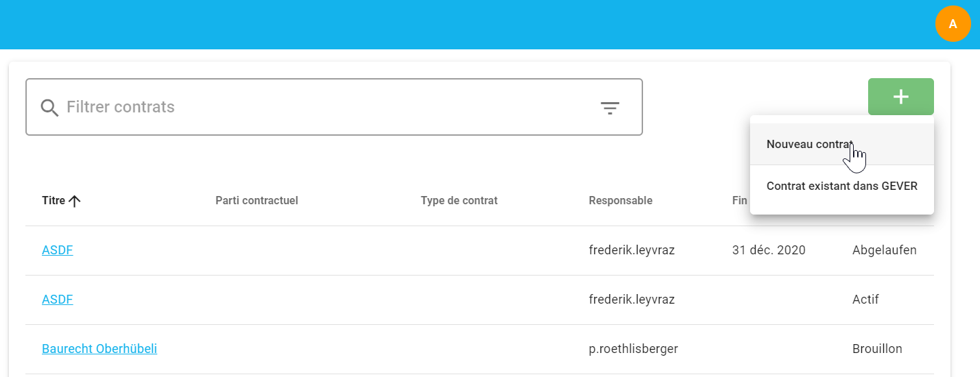Click the green plus add button
980x377 pixels.
[x=900, y=97]
